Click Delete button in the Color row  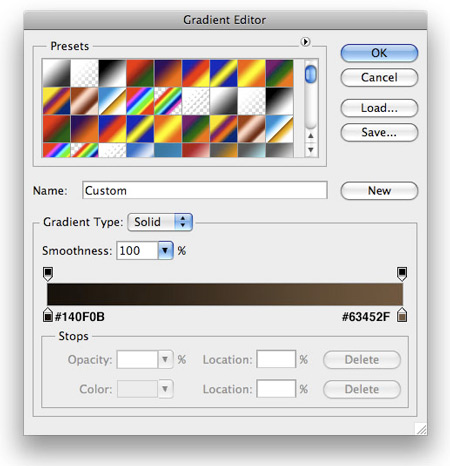[362, 389]
